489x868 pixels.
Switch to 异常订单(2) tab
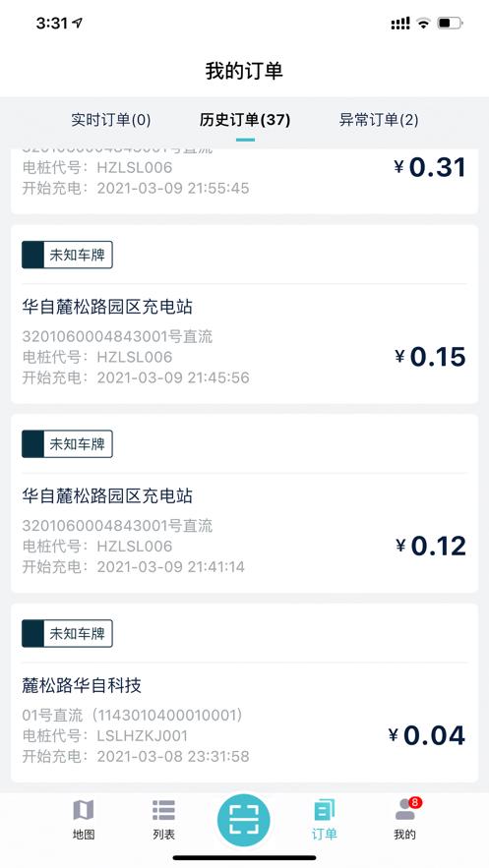pos(379,120)
